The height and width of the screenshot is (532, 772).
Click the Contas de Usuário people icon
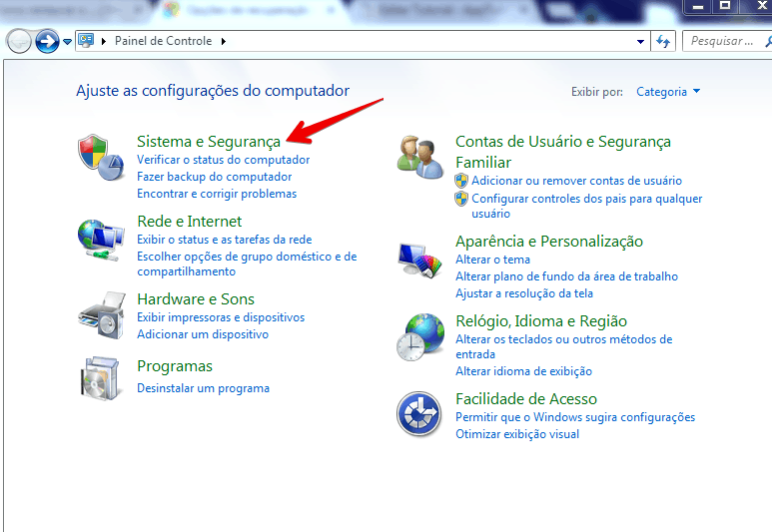[420, 157]
